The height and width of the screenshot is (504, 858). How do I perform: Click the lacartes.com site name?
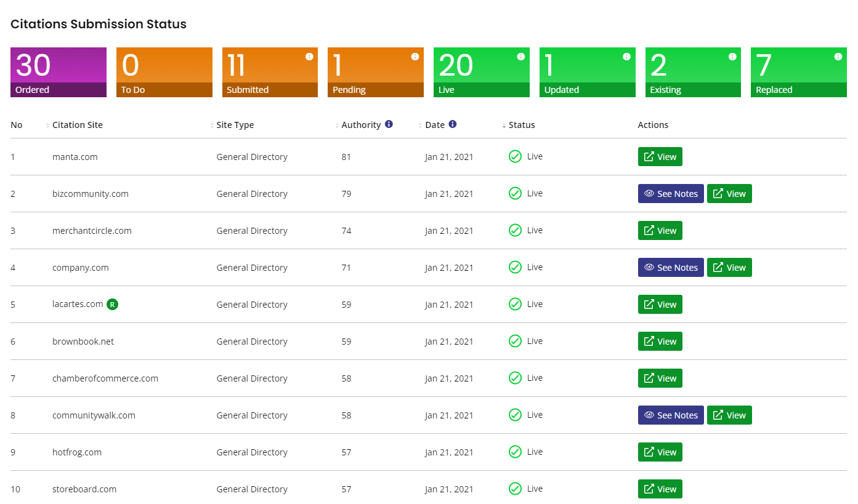click(x=78, y=304)
